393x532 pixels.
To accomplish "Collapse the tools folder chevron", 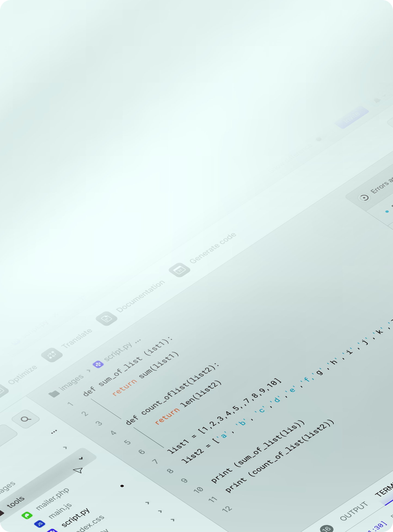I will 81,458.
